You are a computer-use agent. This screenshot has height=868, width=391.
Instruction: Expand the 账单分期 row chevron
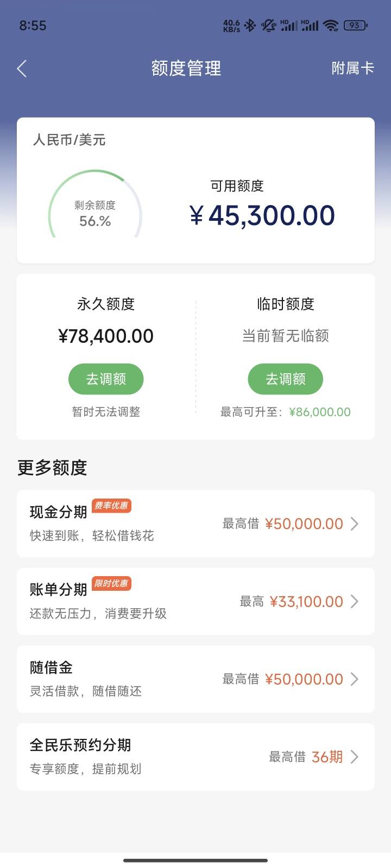(x=355, y=601)
